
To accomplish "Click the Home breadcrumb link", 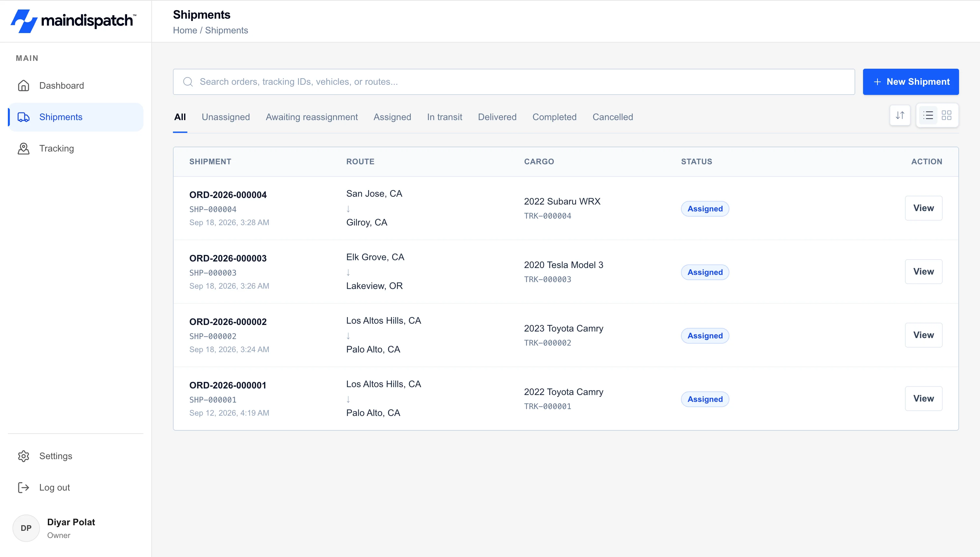I will (x=185, y=30).
